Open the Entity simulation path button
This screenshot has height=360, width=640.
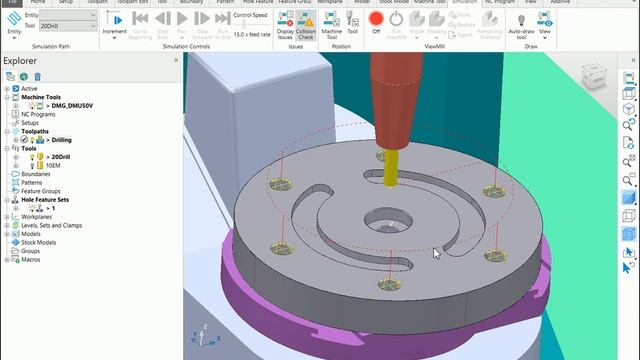point(14,25)
